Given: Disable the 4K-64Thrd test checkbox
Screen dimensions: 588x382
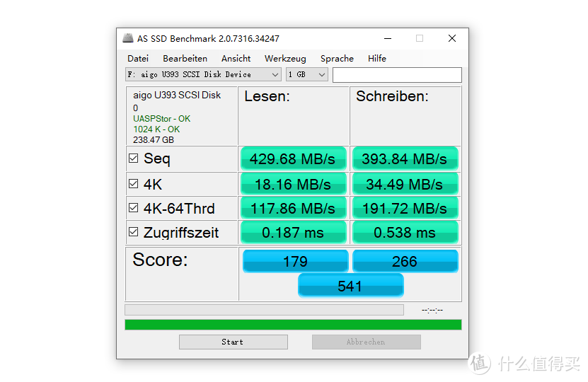Looking at the screenshot, I should pos(134,208).
